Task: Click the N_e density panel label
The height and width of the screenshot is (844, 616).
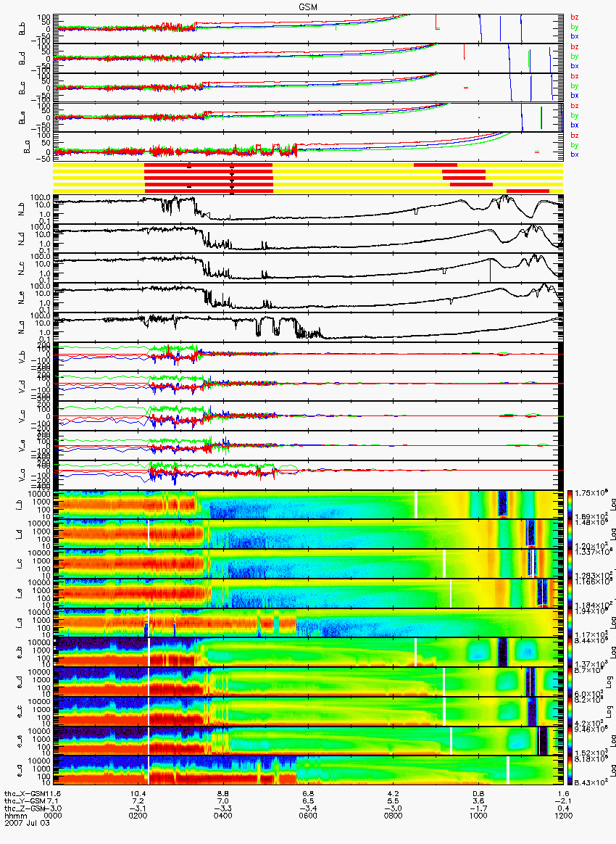Action: pos(22,298)
